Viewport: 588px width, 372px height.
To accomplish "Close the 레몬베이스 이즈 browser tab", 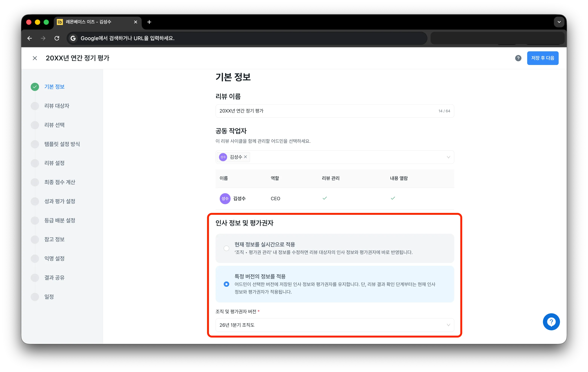I will pyautogui.click(x=135, y=22).
